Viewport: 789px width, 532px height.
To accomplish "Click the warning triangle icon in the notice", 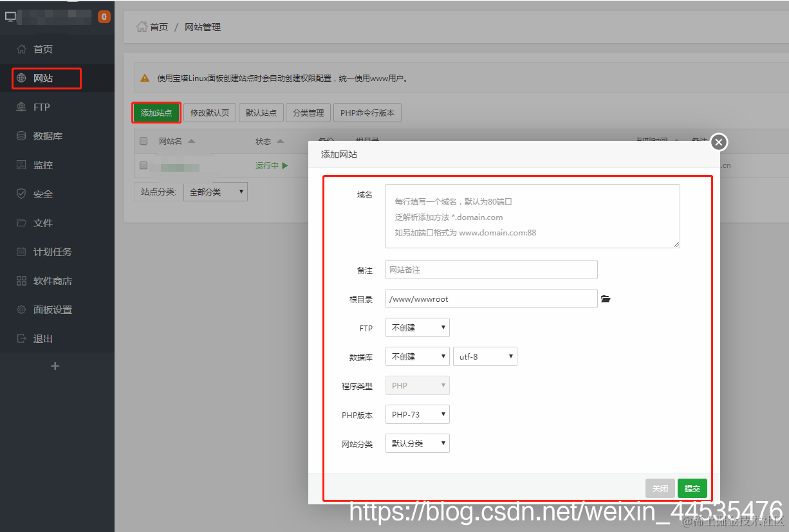I will click(x=145, y=78).
